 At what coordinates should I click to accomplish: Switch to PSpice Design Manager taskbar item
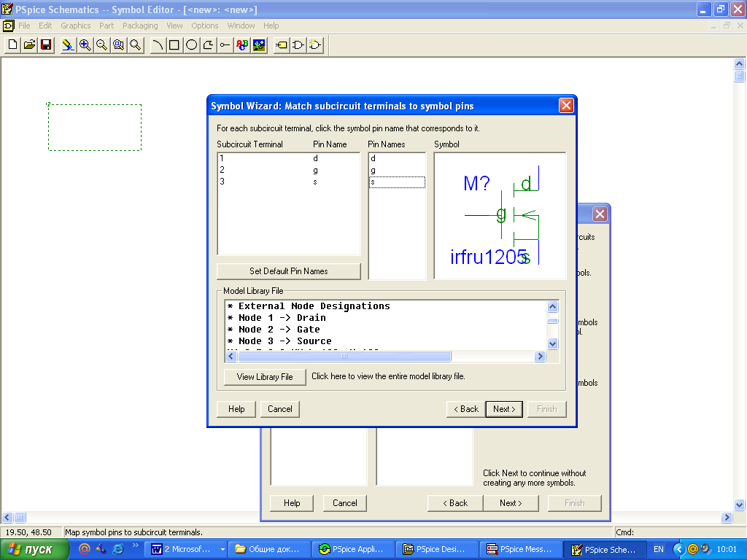click(436, 550)
